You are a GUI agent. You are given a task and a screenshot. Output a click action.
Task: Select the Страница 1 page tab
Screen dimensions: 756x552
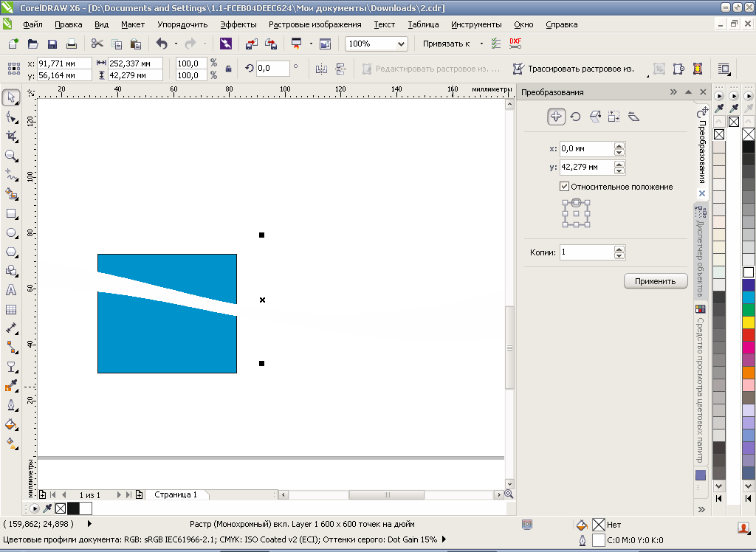[x=176, y=494]
